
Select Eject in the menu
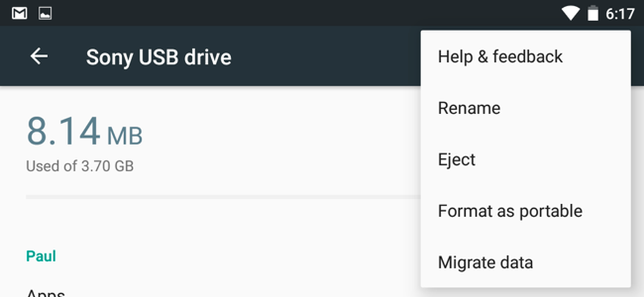point(526,159)
